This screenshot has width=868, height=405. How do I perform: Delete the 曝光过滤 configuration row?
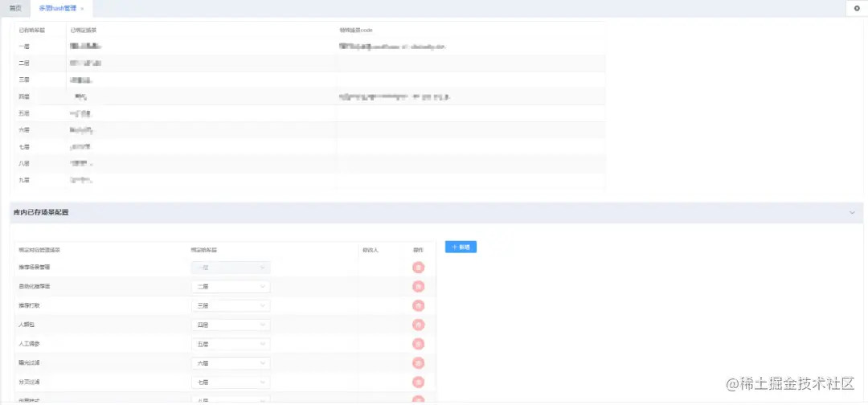click(x=419, y=363)
